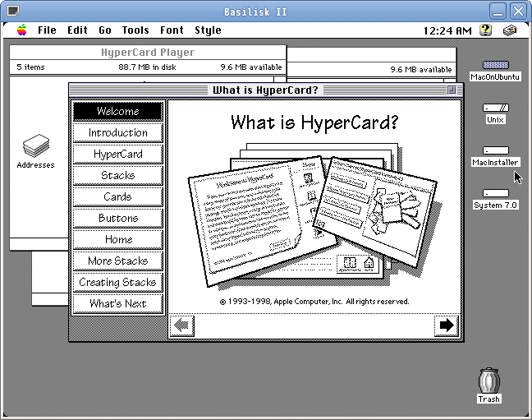Click the '88.7 MB in disk' text
This screenshot has height=420, width=532.
[147, 67]
